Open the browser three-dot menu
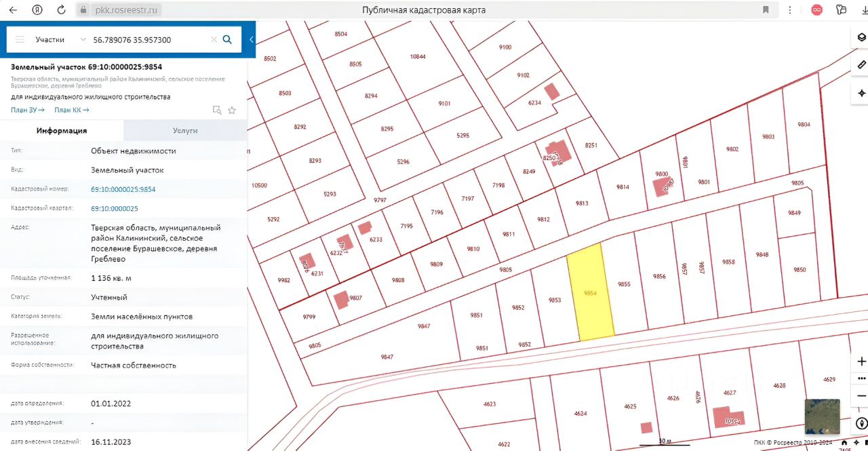This screenshot has width=868, height=451. (790, 10)
